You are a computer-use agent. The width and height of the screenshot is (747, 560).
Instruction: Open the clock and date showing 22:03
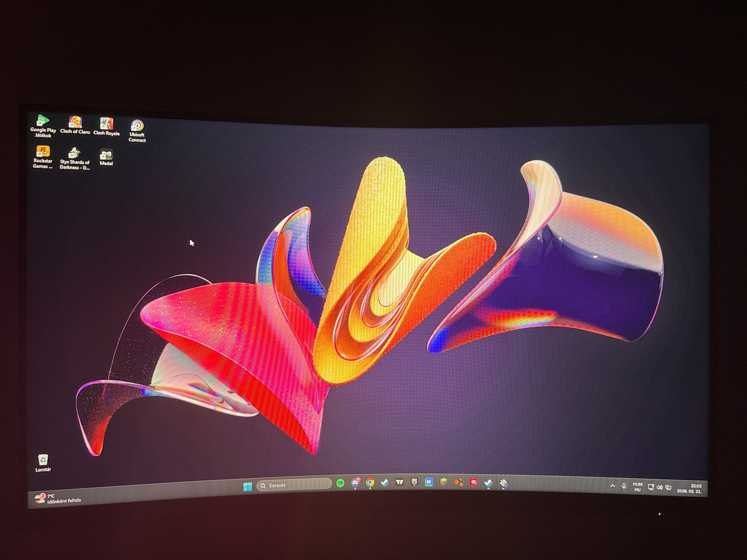pyautogui.click(x=689, y=489)
